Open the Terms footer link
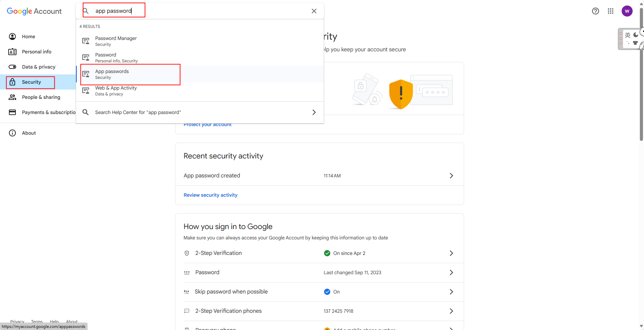Viewport: 644px width, 330px height. point(37,321)
